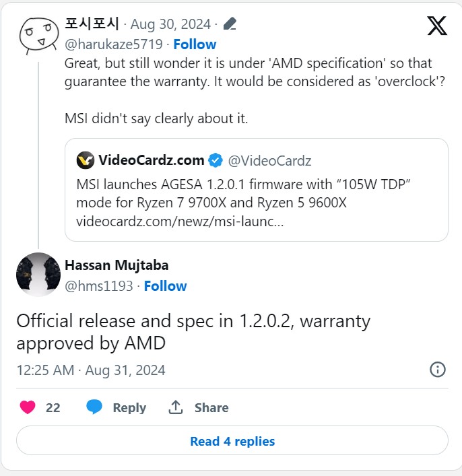Open the 12:25 AM Aug 31 timestamp
This screenshot has width=462, height=476.
pos(91,370)
